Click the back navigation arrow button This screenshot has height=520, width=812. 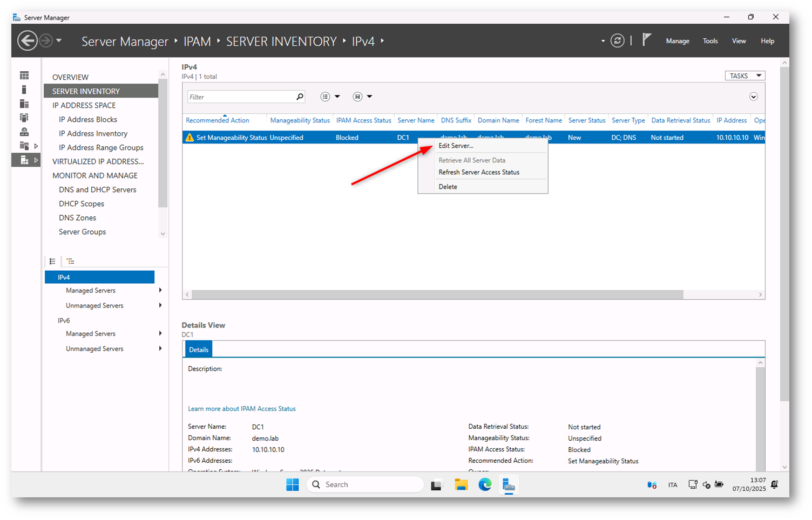pos(27,41)
